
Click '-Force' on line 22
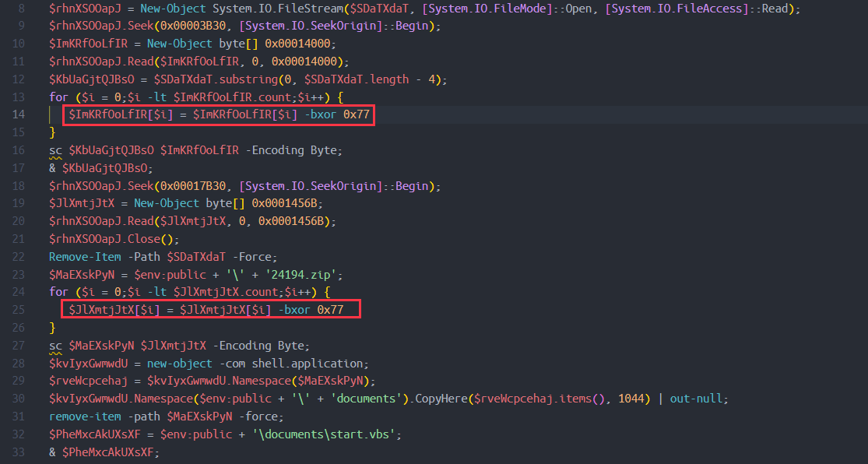point(251,257)
